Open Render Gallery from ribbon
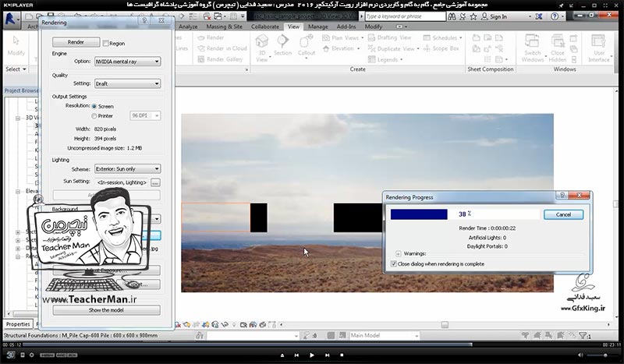 220,59
